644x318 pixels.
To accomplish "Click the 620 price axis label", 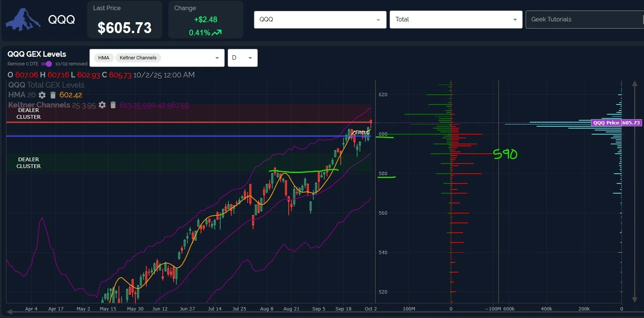I will point(383,95).
